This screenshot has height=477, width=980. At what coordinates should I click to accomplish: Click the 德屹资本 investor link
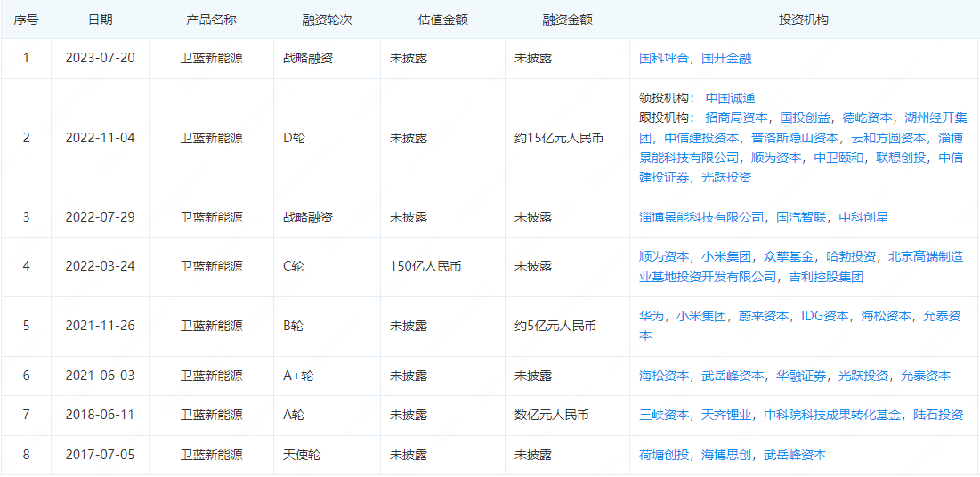868,117
